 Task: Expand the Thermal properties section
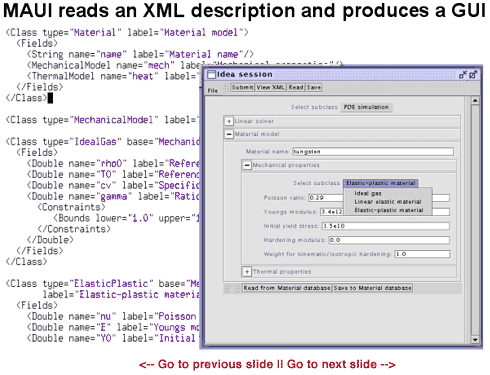[247, 272]
